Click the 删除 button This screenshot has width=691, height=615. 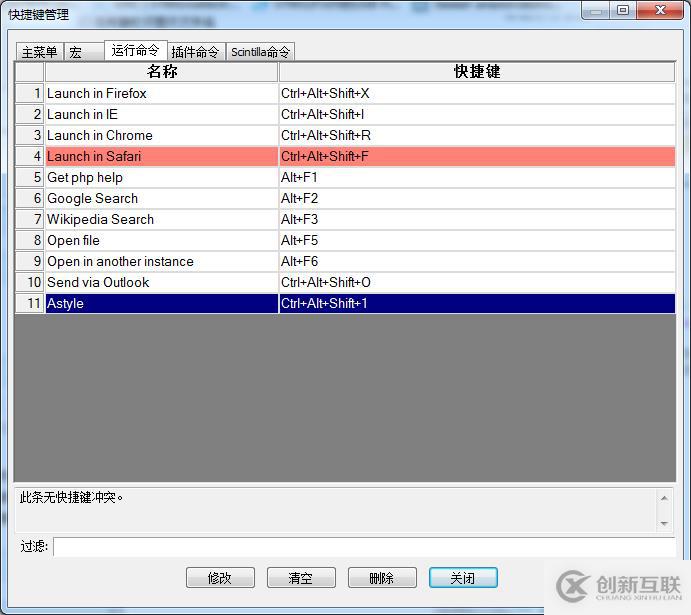click(x=382, y=578)
